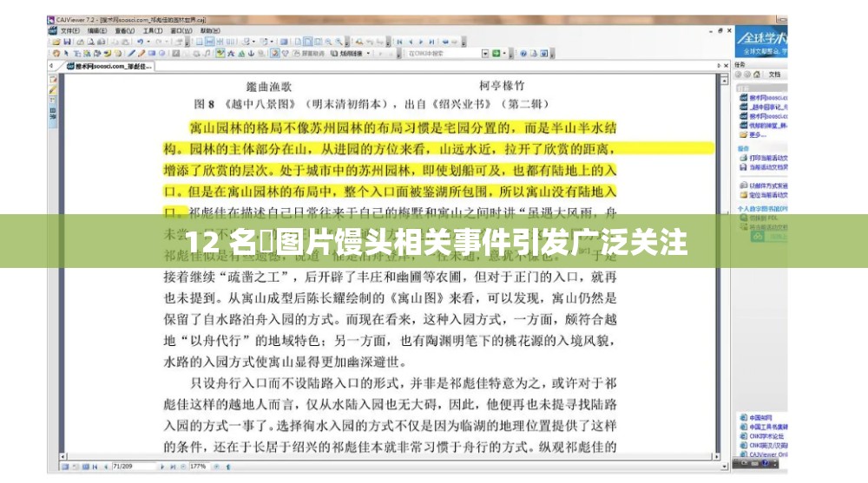Expand the undo history dropdown arrow
Viewport: 868px width, 483px height.
148,42
